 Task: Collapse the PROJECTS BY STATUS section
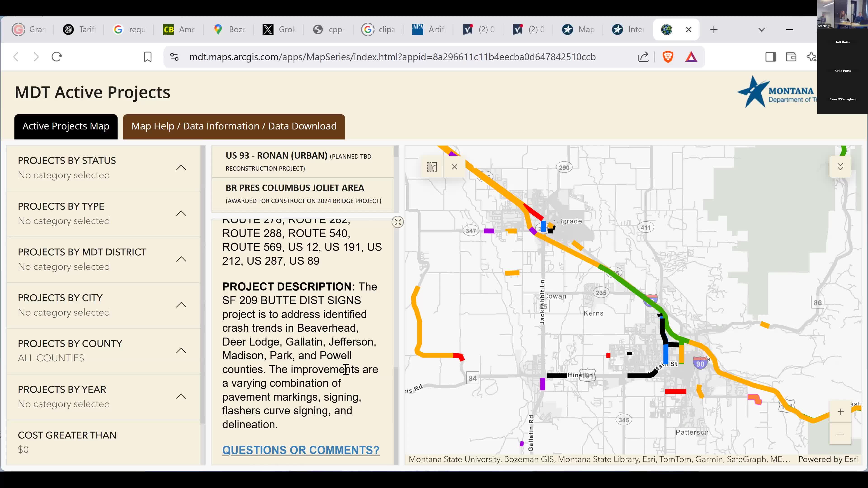click(x=181, y=167)
